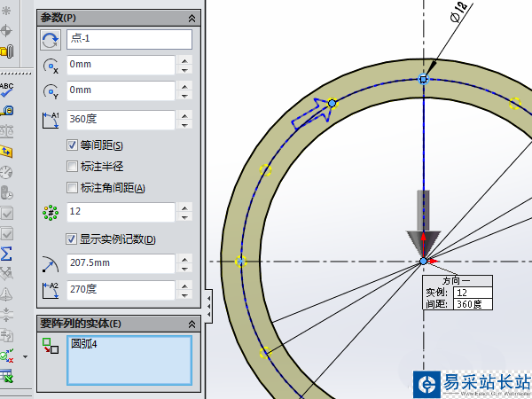Decrease the Center X value with down spinner
Image resolution: width=532 pixels, height=399 pixels.
(184, 70)
